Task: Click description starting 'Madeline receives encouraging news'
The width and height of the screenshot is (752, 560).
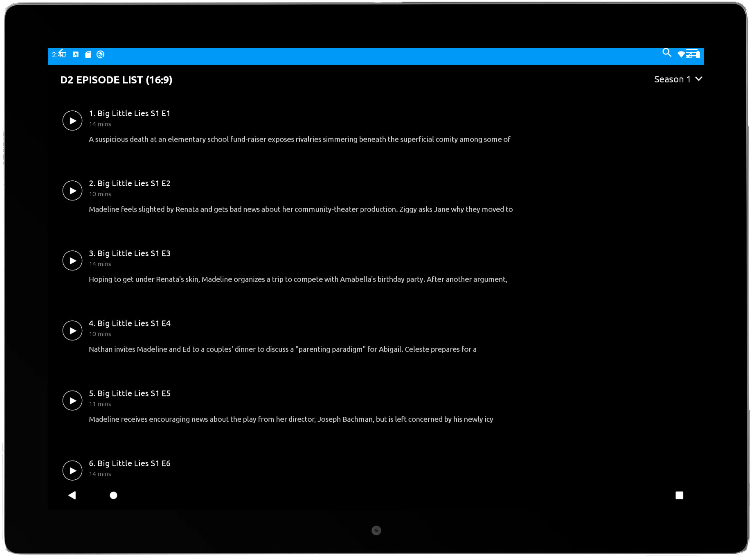Action: click(x=291, y=419)
